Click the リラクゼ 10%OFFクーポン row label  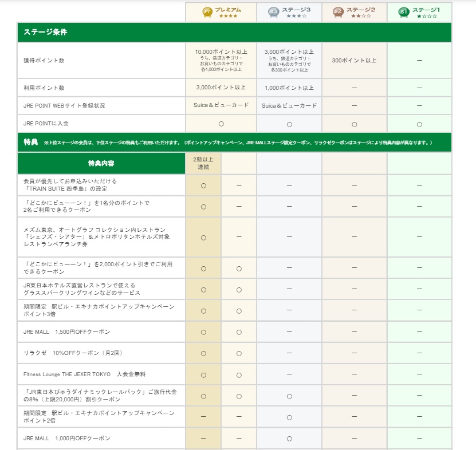73,353
